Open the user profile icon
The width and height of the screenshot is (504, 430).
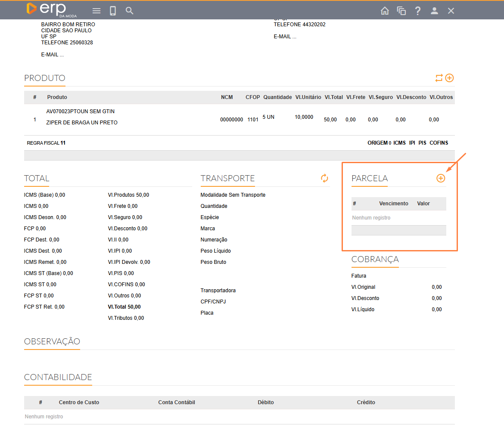434,11
